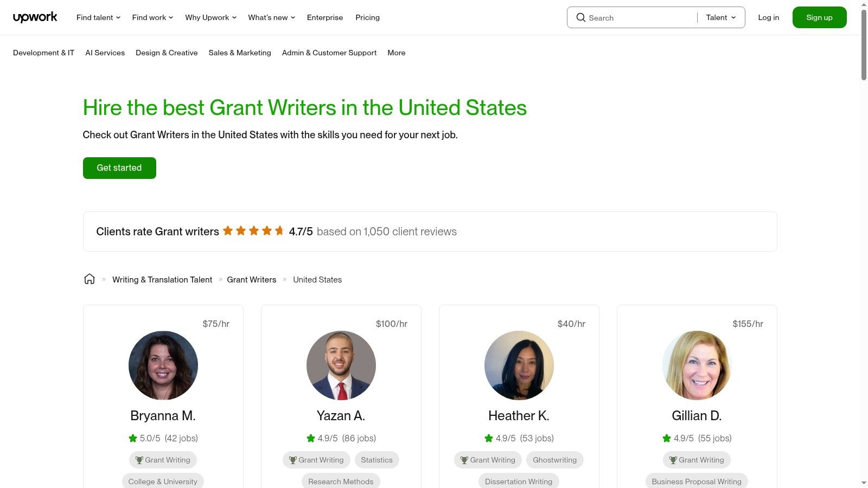Screen dimensions: 868x488
Task: Click the '(86 jobs)' text
Action: pyautogui.click(x=359, y=438)
